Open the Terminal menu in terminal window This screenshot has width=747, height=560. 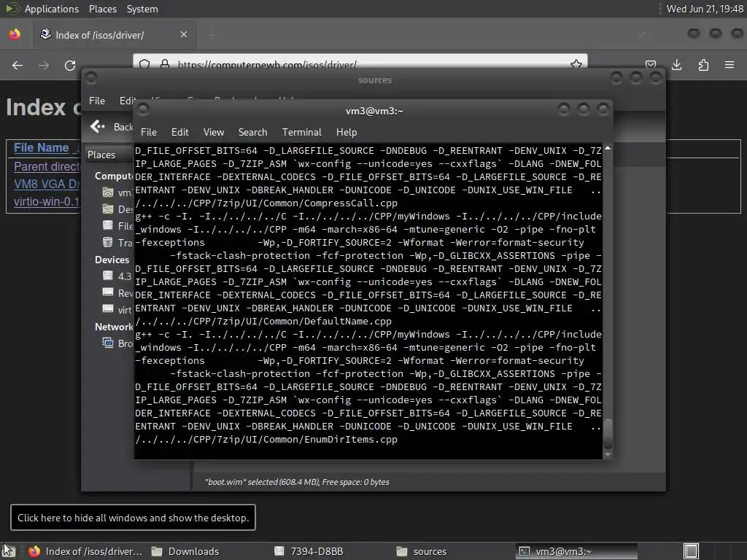(301, 132)
